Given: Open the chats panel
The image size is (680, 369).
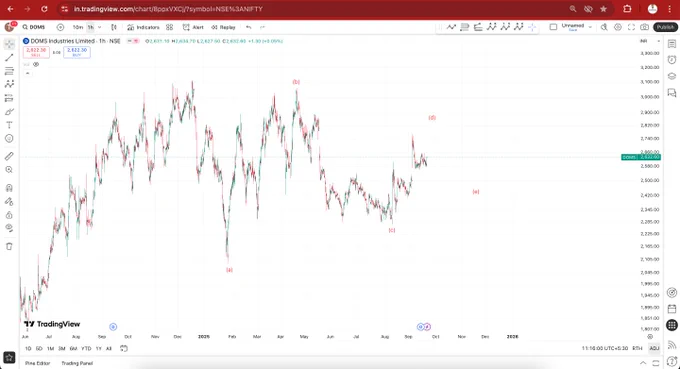Looking at the screenshot, I should pos(672,92).
